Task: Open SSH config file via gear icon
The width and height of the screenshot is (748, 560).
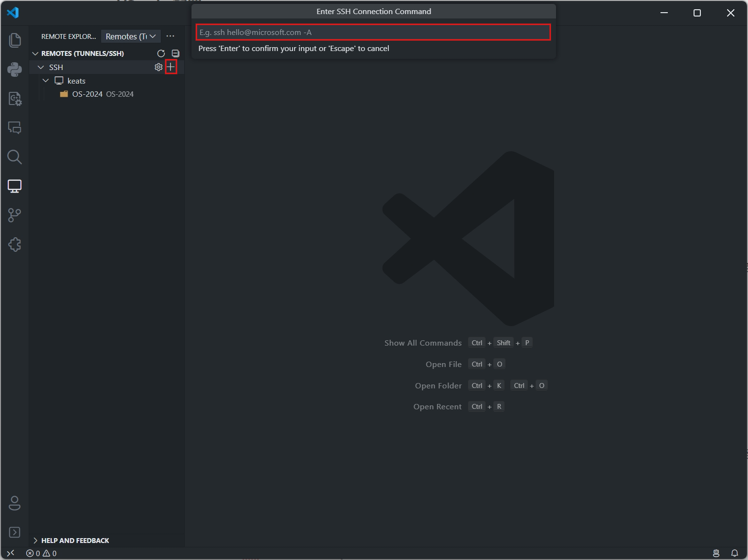Action: (x=158, y=67)
